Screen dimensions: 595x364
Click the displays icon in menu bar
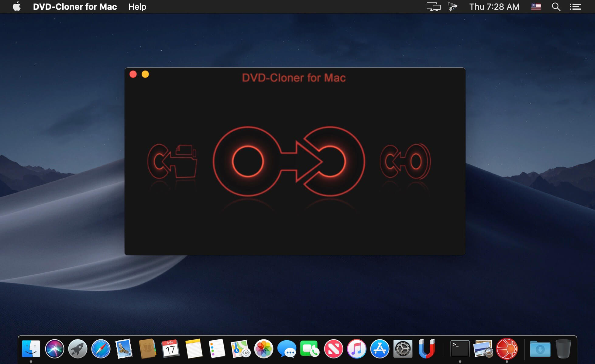coord(433,7)
